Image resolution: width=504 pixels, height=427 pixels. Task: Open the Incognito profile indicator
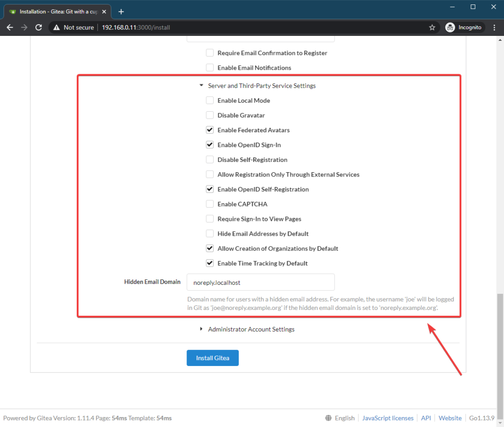click(464, 28)
